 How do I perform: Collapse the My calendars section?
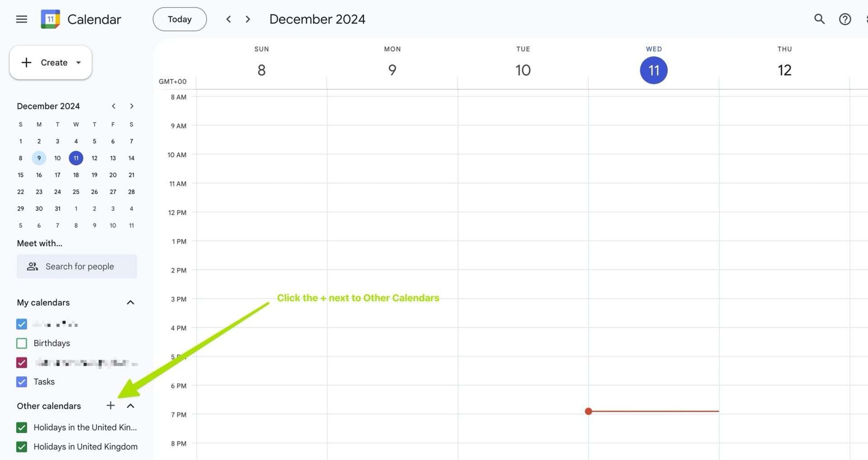click(x=130, y=302)
